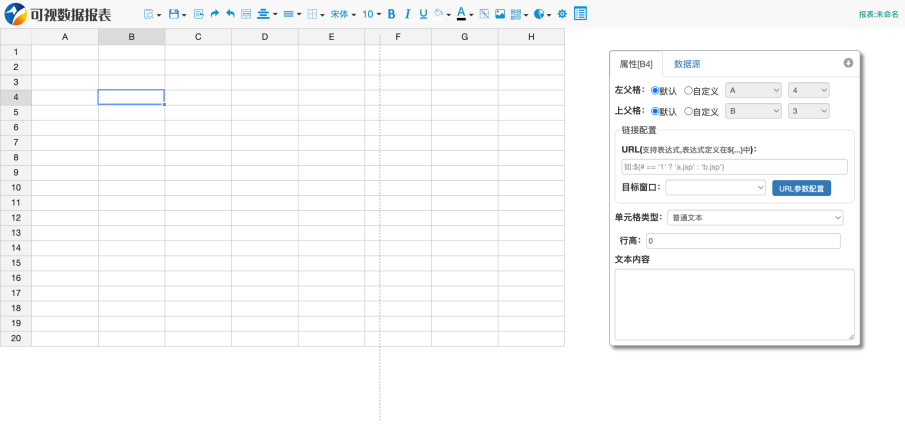Screen dimensions: 905x442
Task: Select row header 10
Action: (16, 188)
